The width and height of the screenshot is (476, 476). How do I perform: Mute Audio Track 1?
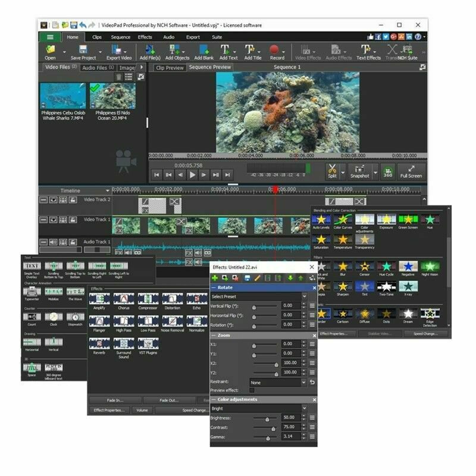tap(53, 242)
